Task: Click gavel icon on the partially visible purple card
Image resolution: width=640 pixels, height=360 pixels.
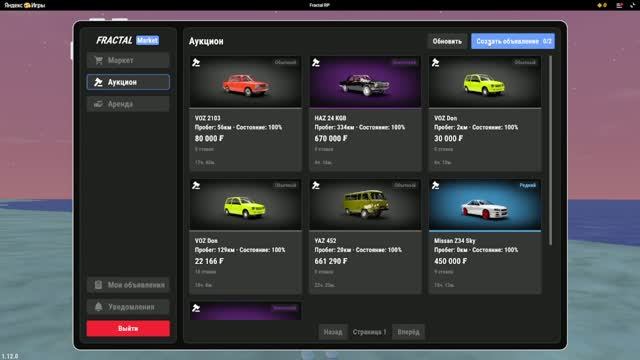Action: [196, 308]
